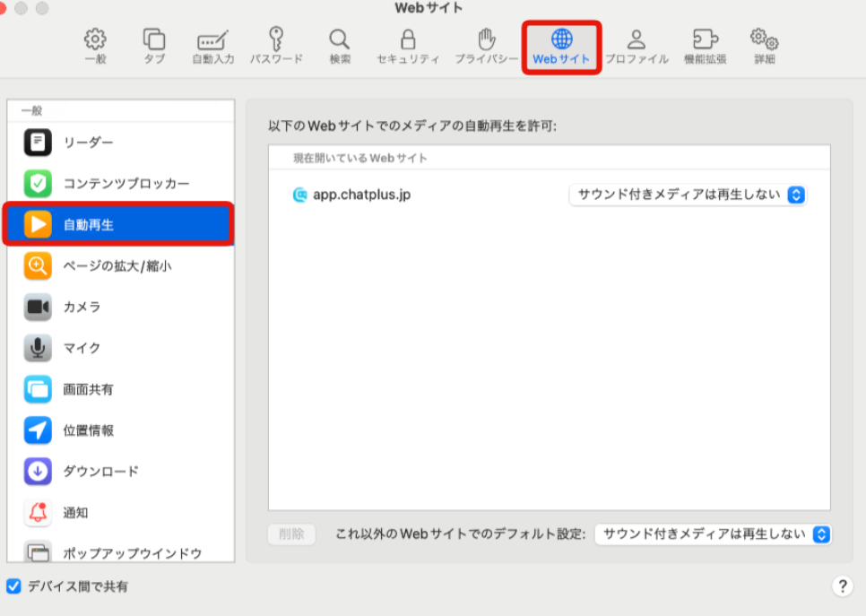Select the マイク microphone icon
Image resolution: width=866 pixels, height=616 pixels.
pos(38,348)
